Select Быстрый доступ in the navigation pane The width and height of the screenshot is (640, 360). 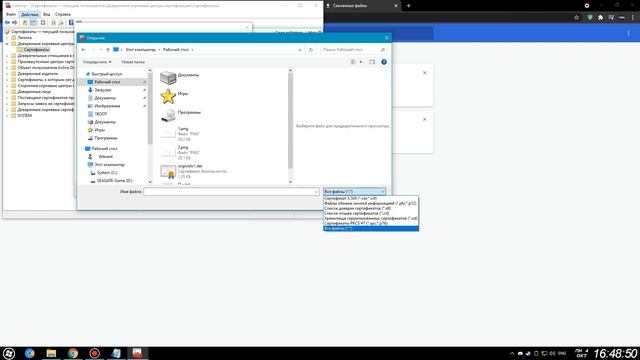tap(107, 74)
